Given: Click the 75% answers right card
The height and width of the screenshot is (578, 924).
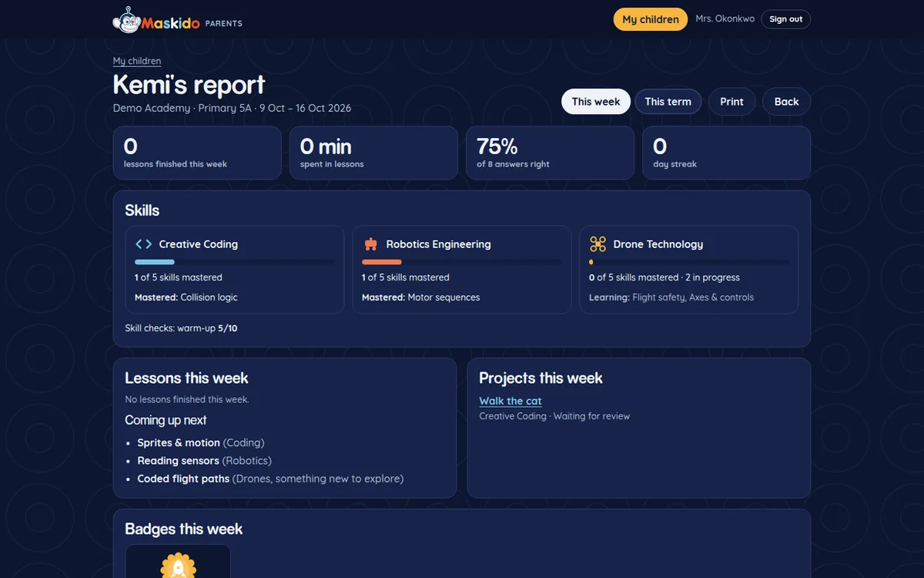Looking at the screenshot, I should [550, 153].
